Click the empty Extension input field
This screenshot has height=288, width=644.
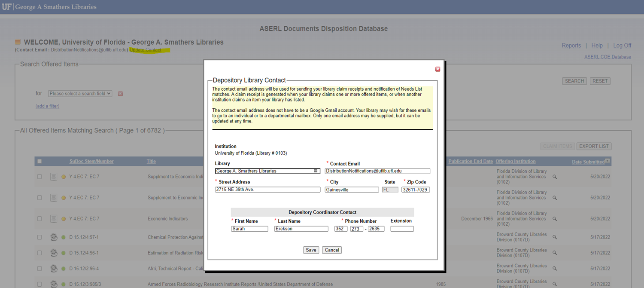coord(402,229)
